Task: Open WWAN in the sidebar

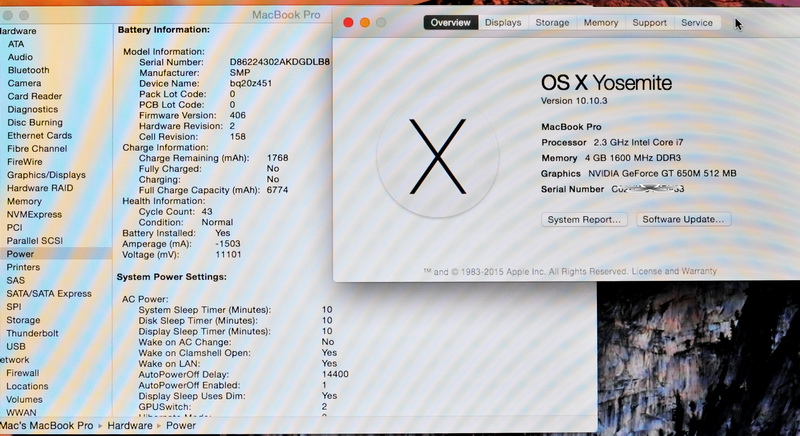Action: tap(21, 413)
